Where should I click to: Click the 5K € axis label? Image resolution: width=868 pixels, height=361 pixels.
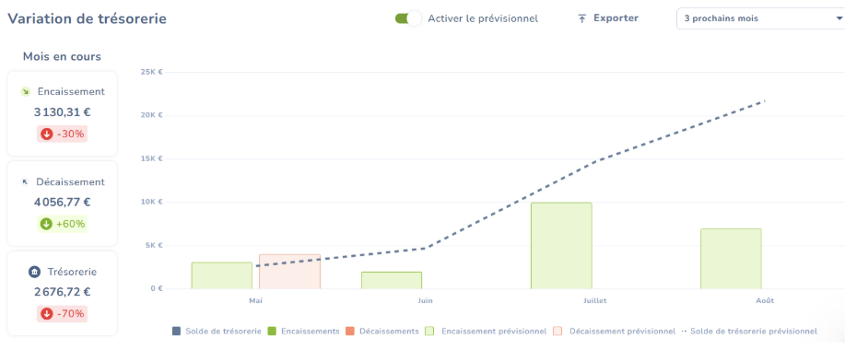[x=155, y=246]
